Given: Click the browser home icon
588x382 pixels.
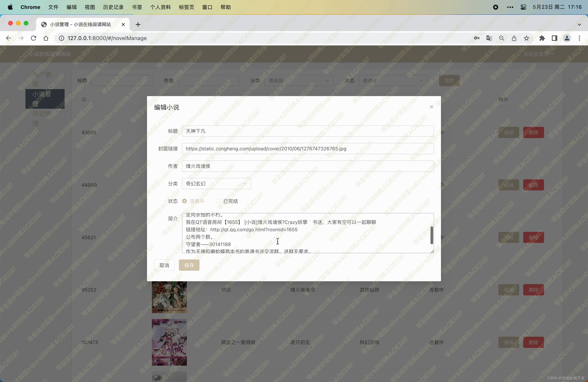Looking at the screenshot, I should (x=46, y=38).
